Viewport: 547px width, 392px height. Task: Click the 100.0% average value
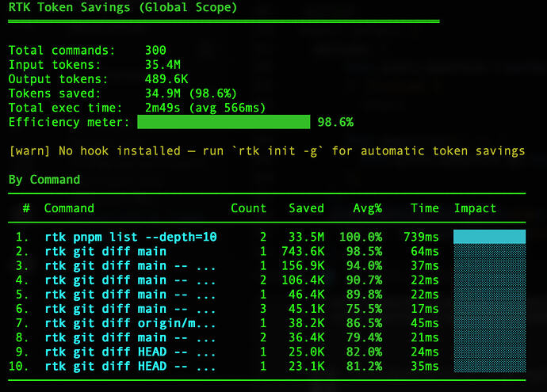361,237
